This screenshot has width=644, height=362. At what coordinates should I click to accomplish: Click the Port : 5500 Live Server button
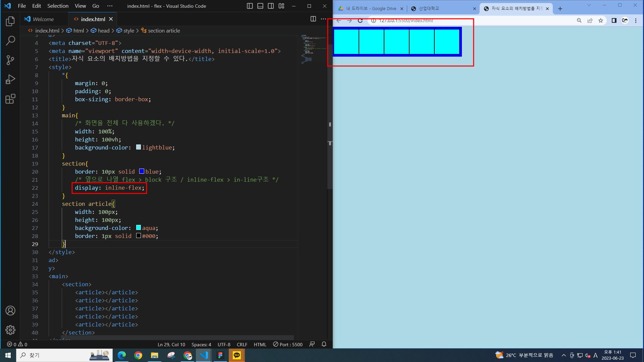coord(288,344)
